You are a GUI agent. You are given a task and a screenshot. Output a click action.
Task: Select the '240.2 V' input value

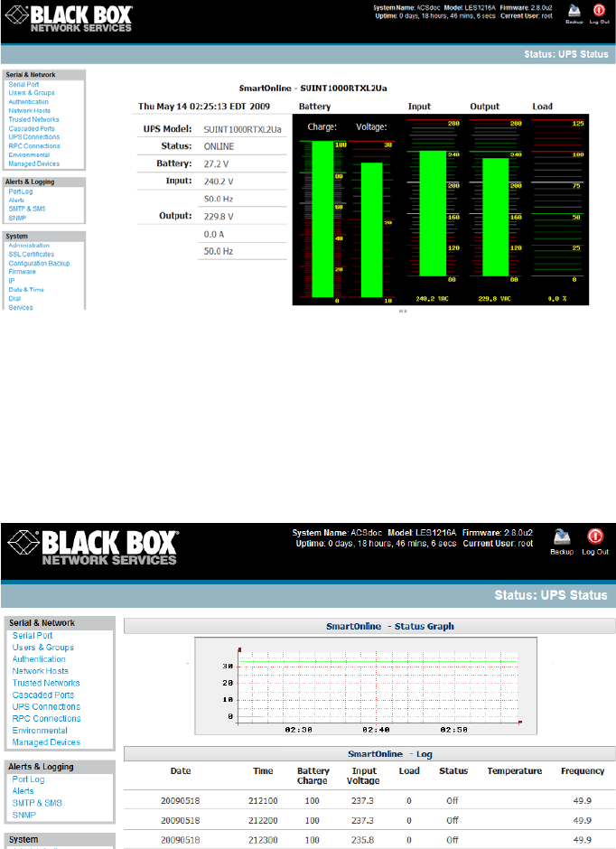219,182
